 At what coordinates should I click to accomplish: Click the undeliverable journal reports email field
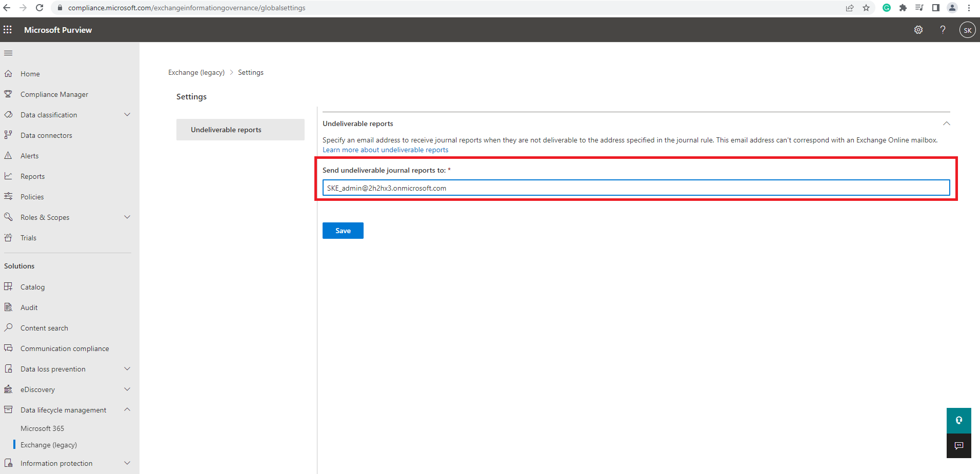pyautogui.click(x=636, y=188)
